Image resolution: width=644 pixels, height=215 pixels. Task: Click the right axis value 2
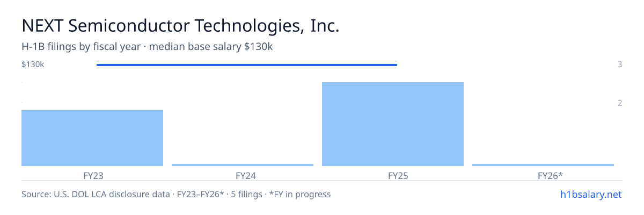point(620,103)
